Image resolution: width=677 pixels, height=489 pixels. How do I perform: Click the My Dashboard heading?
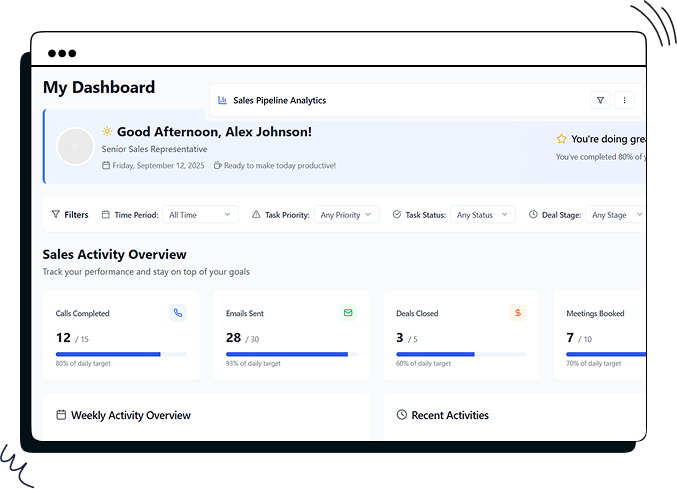click(x=99, y=87)
